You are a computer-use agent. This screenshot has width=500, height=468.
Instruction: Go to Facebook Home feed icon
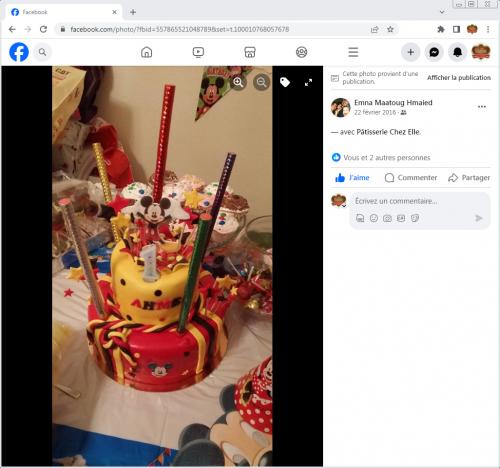click(146, 52)
